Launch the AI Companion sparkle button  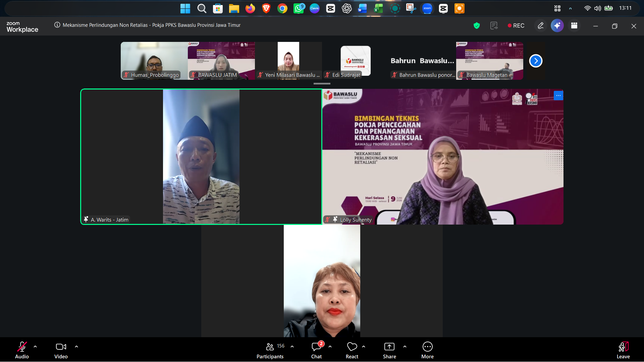[557, 25]
